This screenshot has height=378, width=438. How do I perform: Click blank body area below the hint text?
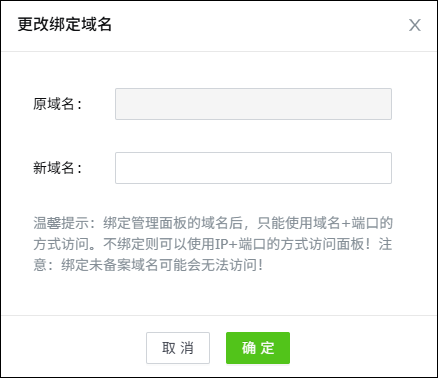219,294
